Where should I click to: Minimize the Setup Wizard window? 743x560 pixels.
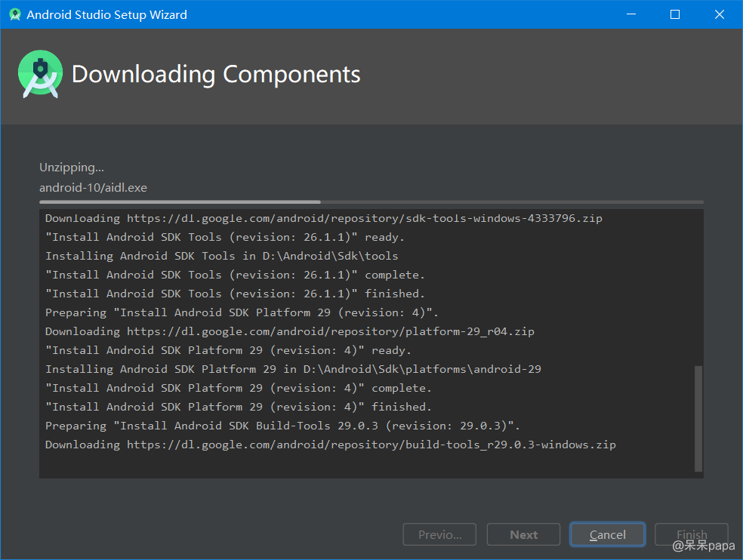coord(631,14)
